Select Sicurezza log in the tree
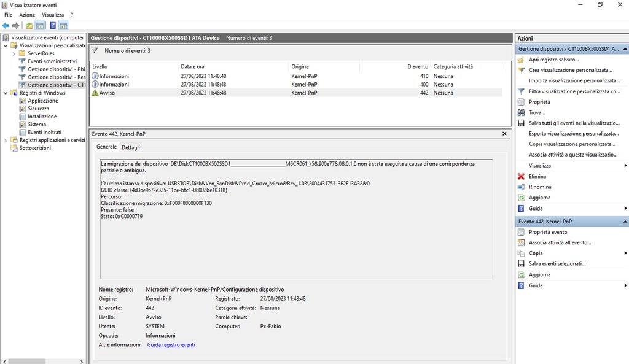Screen dimensions: 629x364 [x=38, y=109]
